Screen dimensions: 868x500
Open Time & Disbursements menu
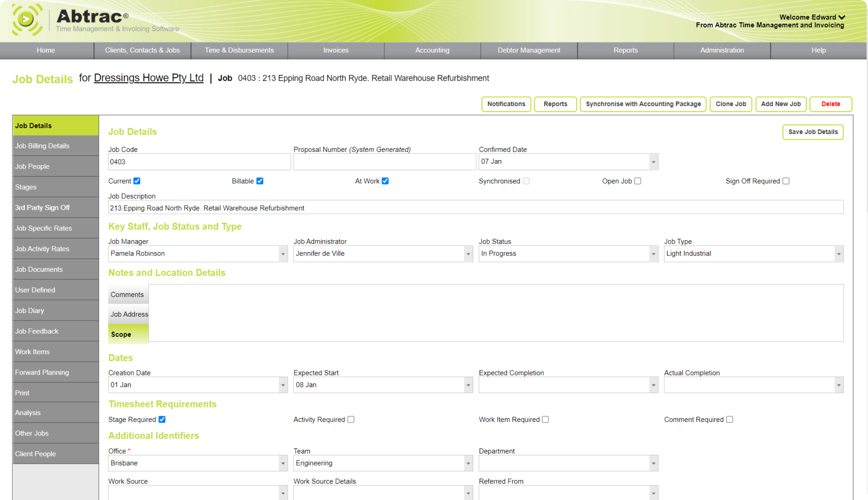coord(239,50)
